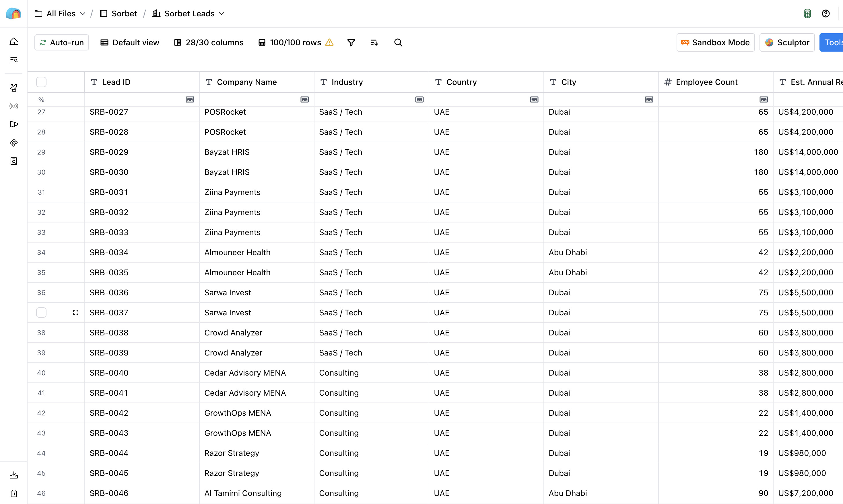Click the Employee Count column filter icon
This screenshot has width=843, height=504.
(x=764, y=99)
